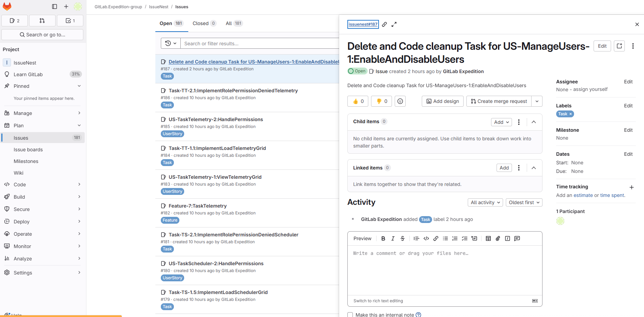Open Create merge request options dropdown
This screenshot has height=317, width=644.
tap(537, 101)
